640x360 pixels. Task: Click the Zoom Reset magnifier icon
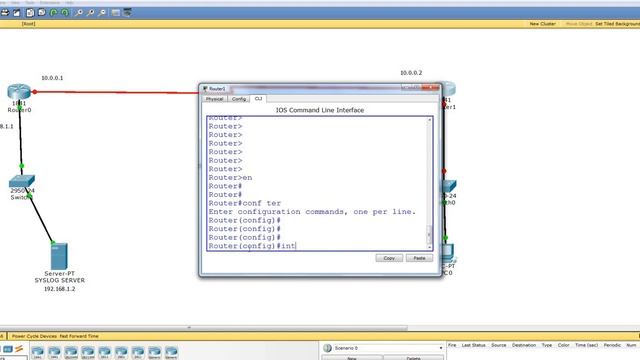pyautogui.click(x=90, y=13)
